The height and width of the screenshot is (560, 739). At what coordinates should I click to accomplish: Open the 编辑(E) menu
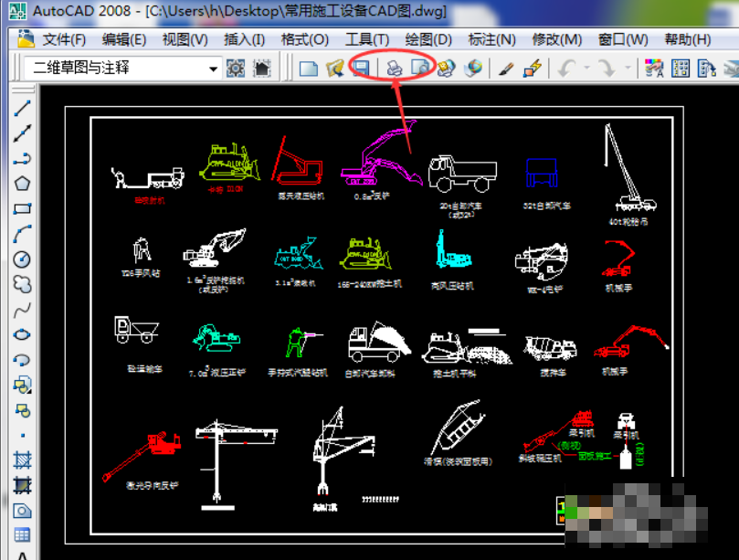(x=124, y=39)
